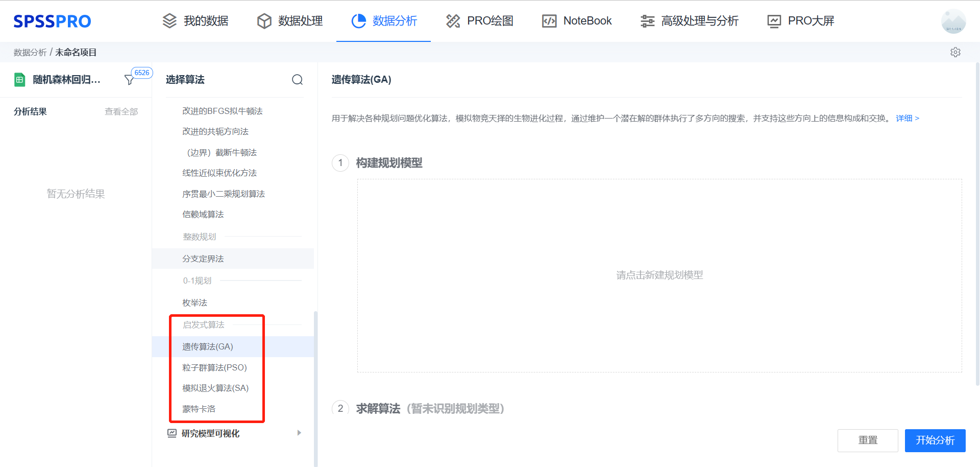Click 请点击新建规划模型 placeholder area
Image resolution: width=980 pixels, height=467 pixels.
pos(659,275)
